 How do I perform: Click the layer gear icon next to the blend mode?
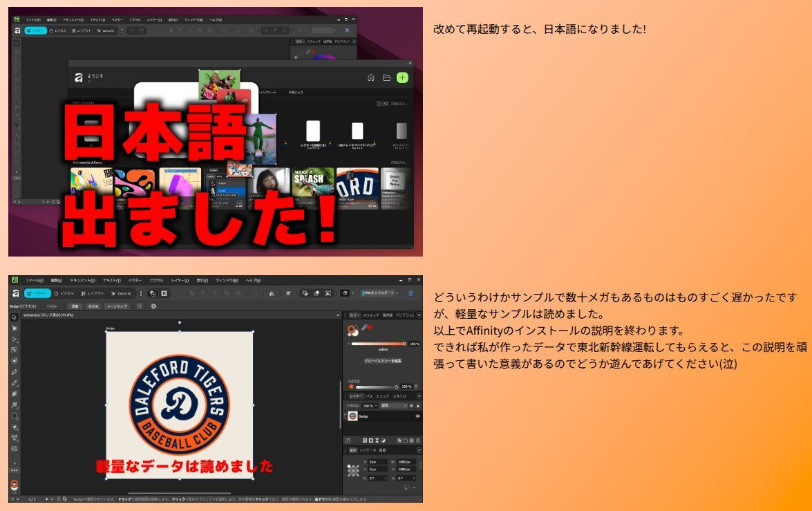click(x=411, y=406)
